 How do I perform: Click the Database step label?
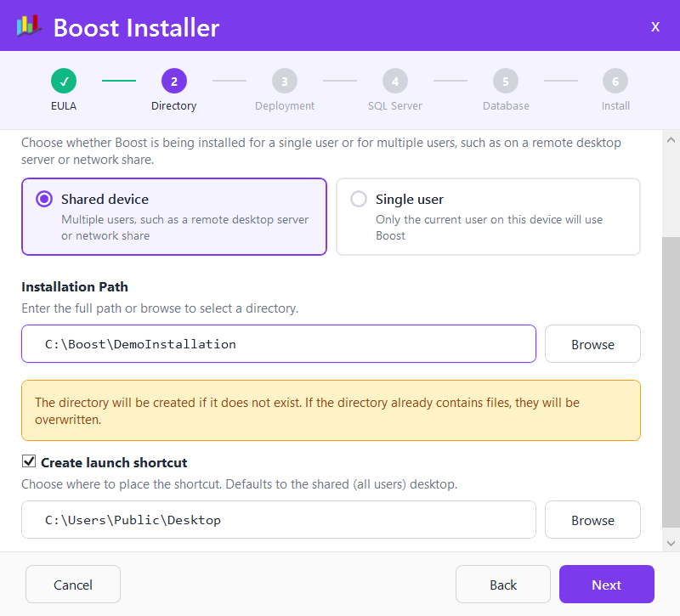pos(506,105)
